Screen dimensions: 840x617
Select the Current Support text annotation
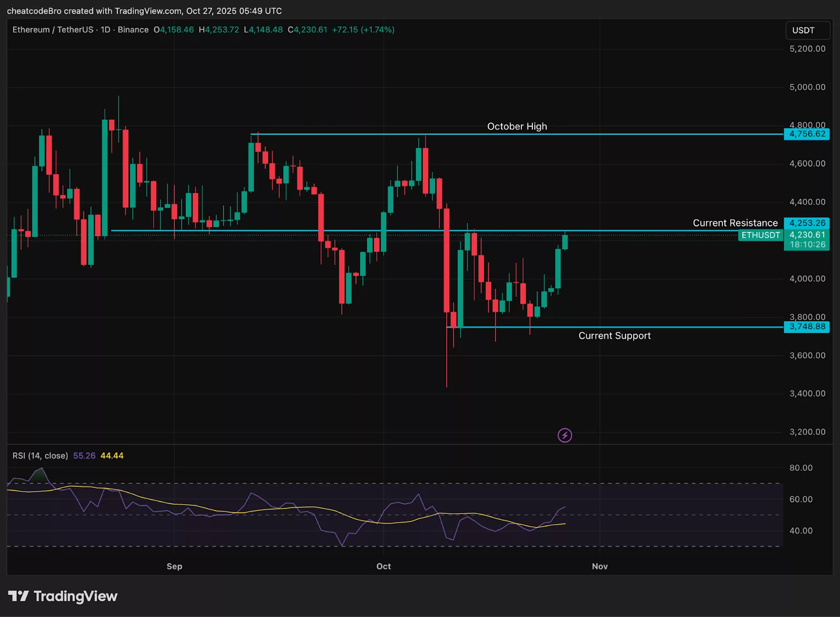614,335
